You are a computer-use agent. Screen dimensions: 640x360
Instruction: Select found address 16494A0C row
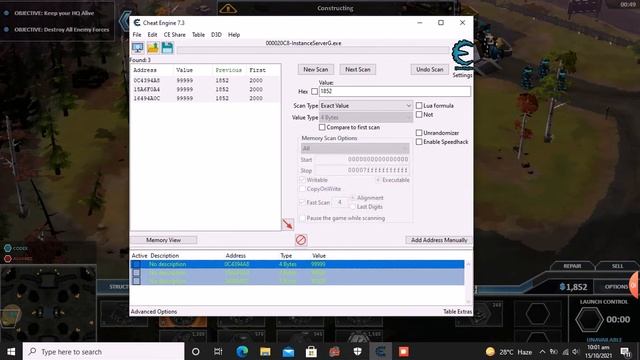[x=205, y=98]
